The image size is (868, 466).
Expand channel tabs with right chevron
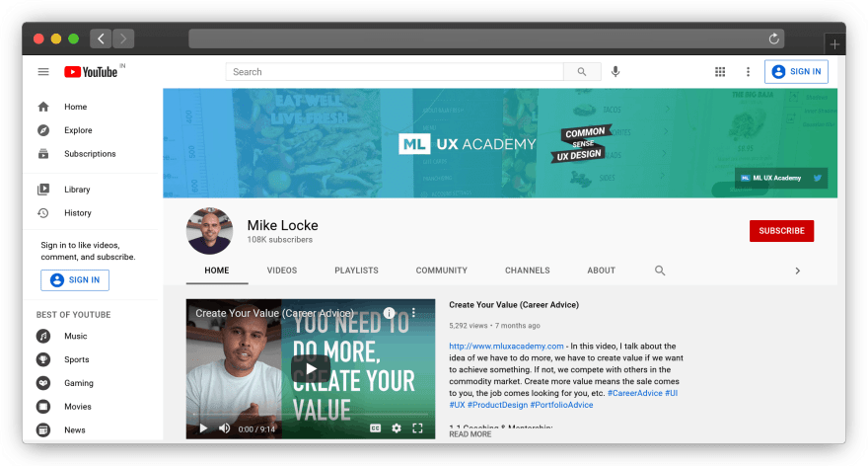point(797,271)
